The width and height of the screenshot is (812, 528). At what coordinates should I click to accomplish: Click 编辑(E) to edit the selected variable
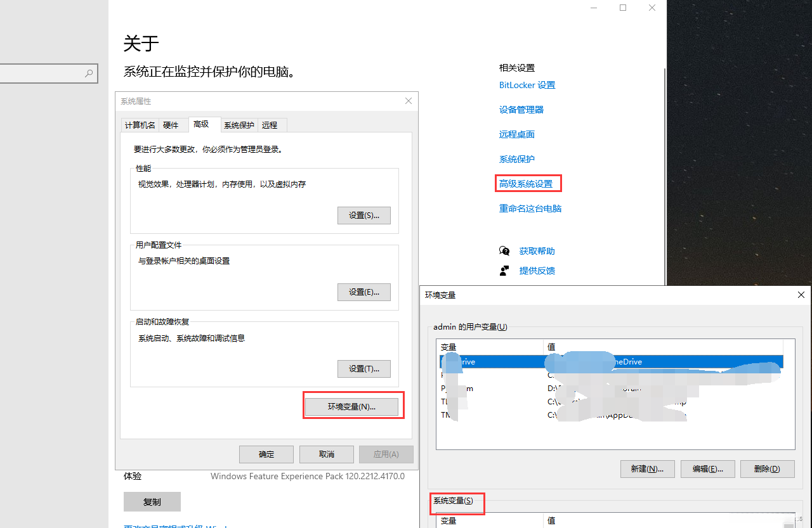pos(707,468)
